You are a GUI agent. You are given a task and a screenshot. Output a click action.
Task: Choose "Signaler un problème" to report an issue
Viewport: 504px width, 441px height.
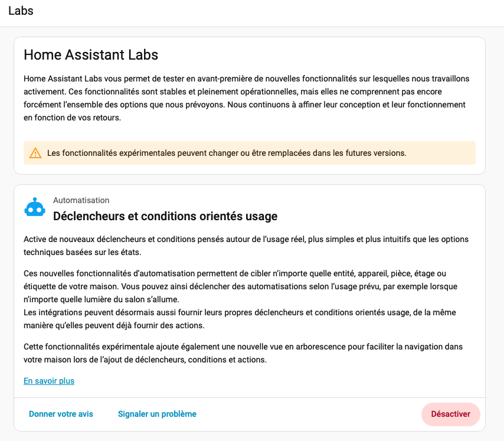[x=157, y=414]
